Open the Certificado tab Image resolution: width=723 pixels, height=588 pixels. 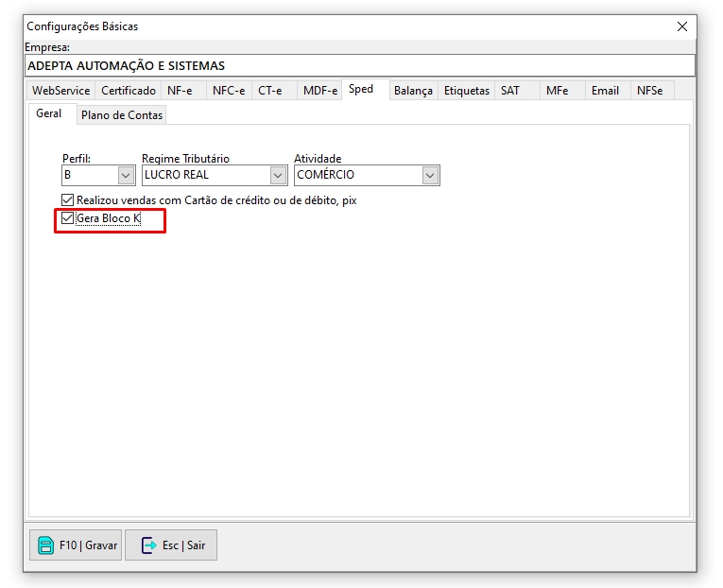[x=129, y=91]
